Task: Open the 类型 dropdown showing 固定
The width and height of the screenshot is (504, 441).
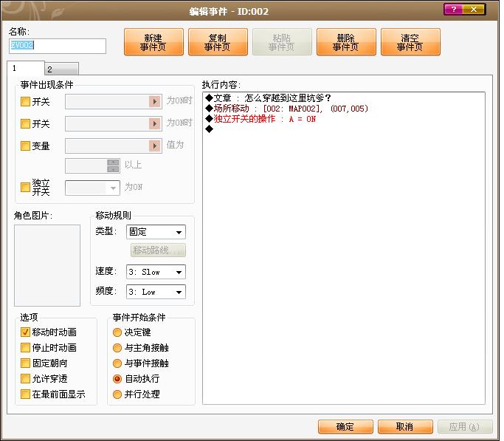Action: (156, 232)
